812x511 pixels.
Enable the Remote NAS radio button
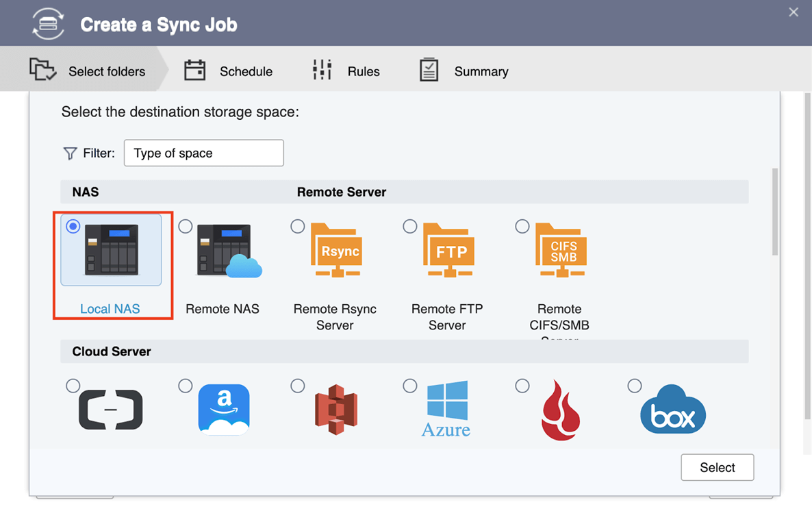pyautogui.click(x=186, y=226)
